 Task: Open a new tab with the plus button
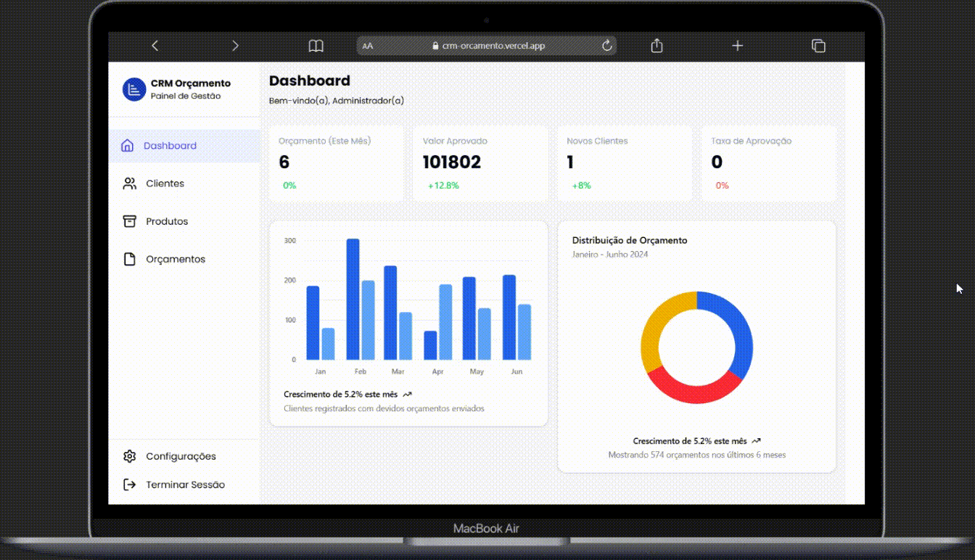(x=737, y=45)
